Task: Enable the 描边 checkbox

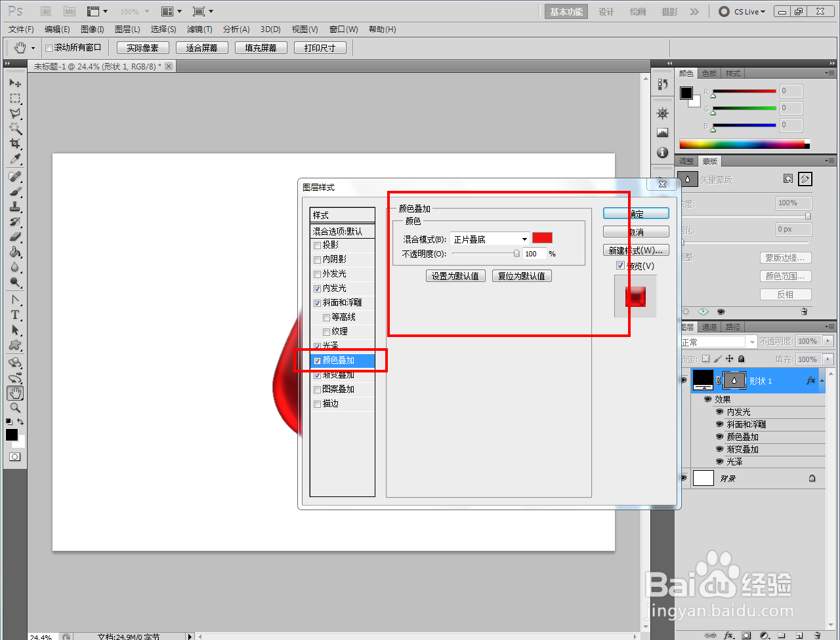Action: click(x=318, y=404)
